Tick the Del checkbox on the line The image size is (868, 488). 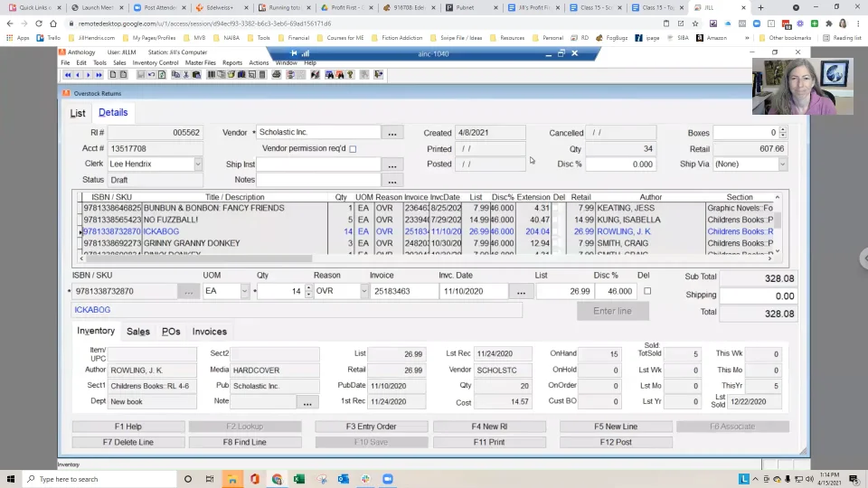[x=646, y=291]
